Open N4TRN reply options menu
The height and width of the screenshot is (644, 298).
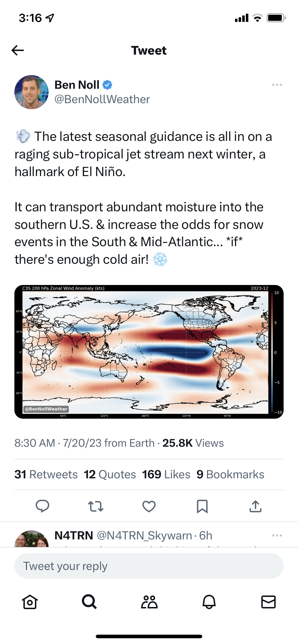pos(277,535)
